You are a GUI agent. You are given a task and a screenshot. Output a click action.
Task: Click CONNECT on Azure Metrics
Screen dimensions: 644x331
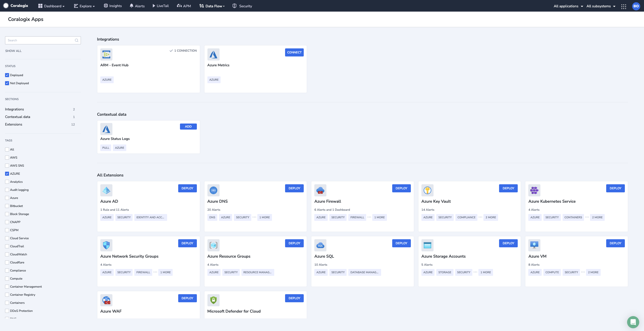point(294,52)
